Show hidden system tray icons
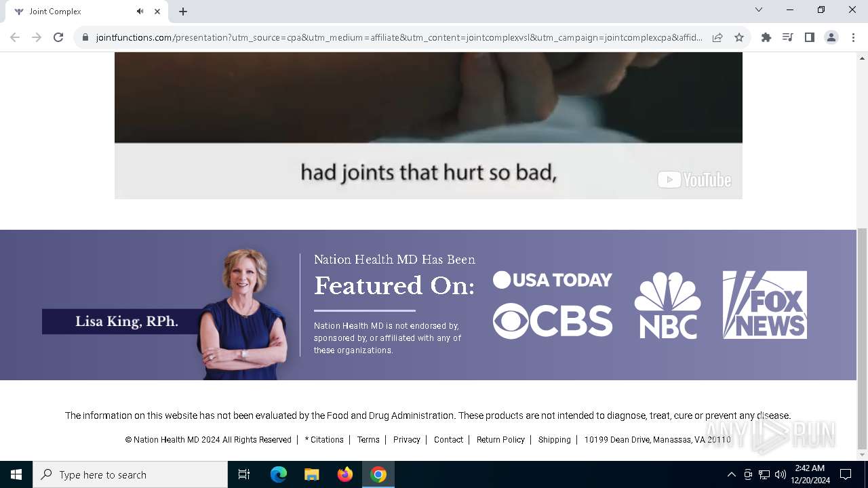Viewport: 868px width, 488px height. [x=731, y=474]
